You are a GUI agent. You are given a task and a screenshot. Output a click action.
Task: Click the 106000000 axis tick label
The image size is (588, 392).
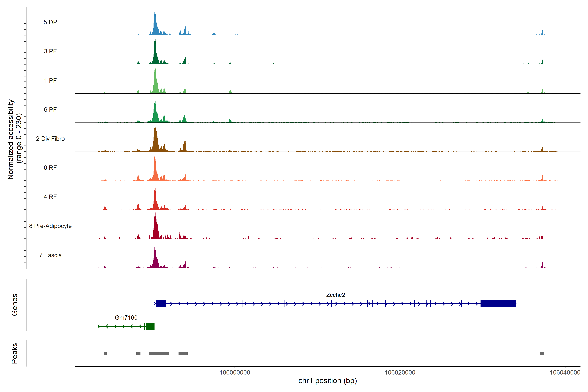(235, 373)
